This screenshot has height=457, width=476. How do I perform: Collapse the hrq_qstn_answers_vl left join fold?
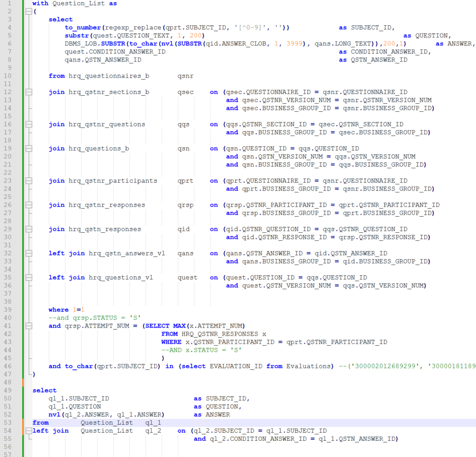(29, 253)
